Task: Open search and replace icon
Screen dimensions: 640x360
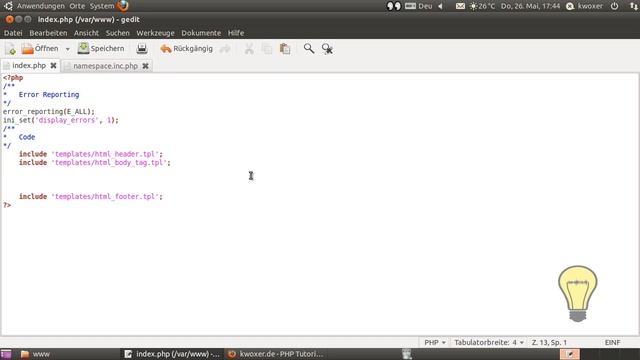Action: (x=327, y=49)
